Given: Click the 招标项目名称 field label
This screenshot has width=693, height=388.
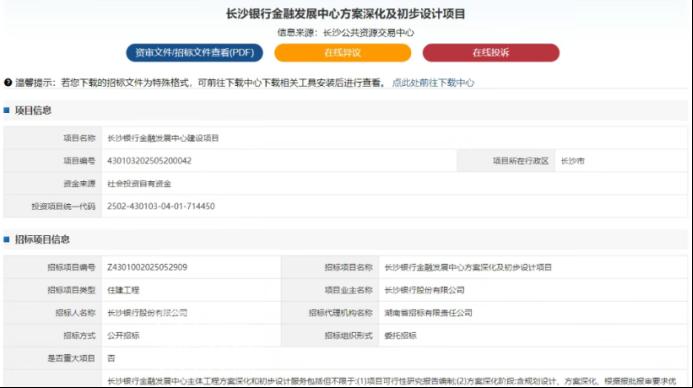Looking at the screenshot, I should (349, 267).
